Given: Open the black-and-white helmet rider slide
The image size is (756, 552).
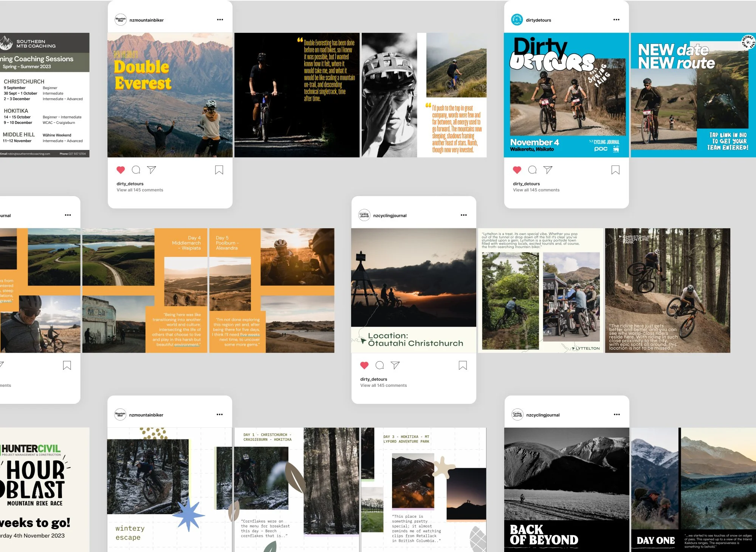Looking at the screenshot, I should tap(424, 95).
